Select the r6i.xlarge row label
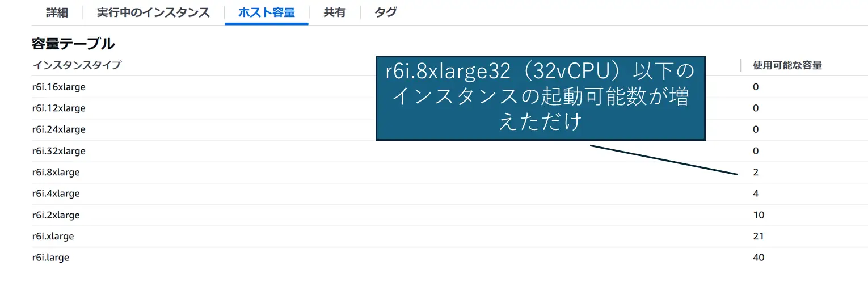This screenshot has height=307, width=868. [53, 236]
